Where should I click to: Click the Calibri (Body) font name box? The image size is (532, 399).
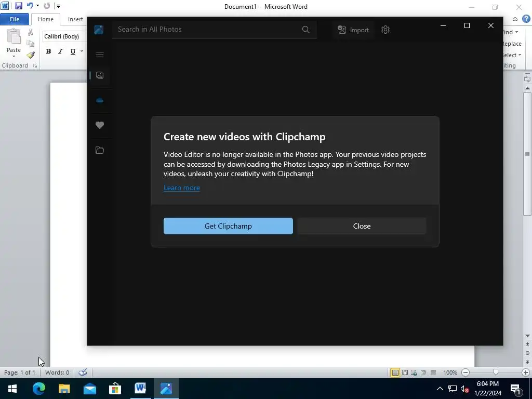[x=64, y=36]
